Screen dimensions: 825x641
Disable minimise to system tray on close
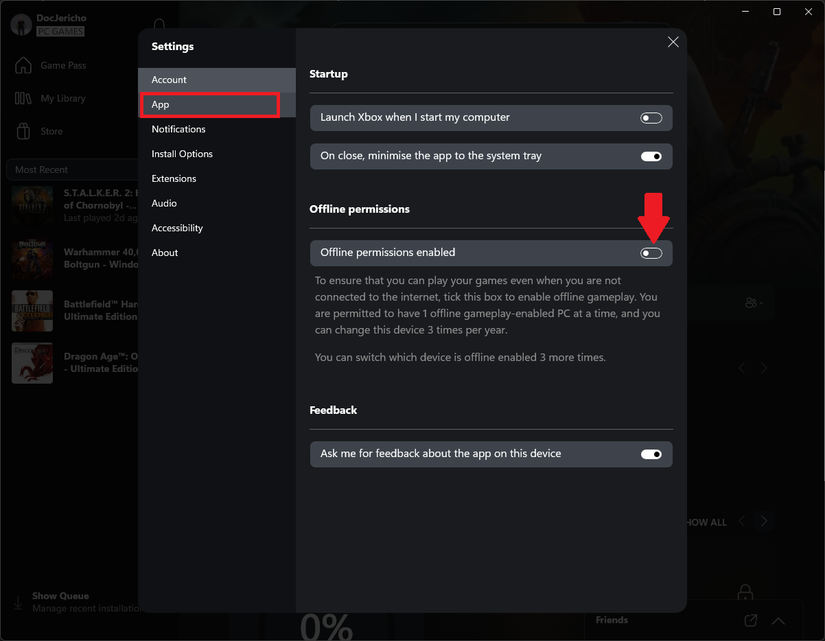point(651,156)
